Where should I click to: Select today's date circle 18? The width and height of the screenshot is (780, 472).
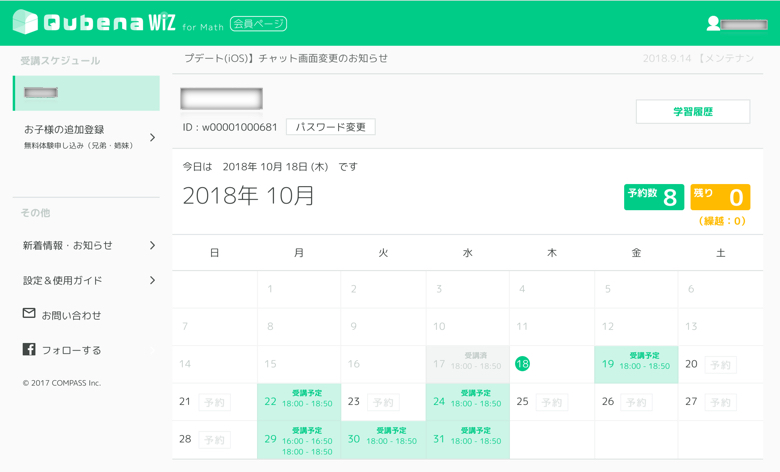(x=522, y=364)
